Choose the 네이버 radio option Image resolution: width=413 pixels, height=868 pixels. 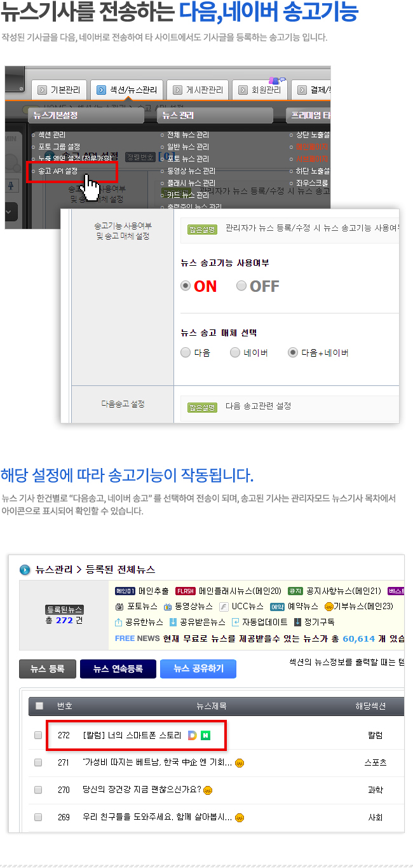click(235, 352)
